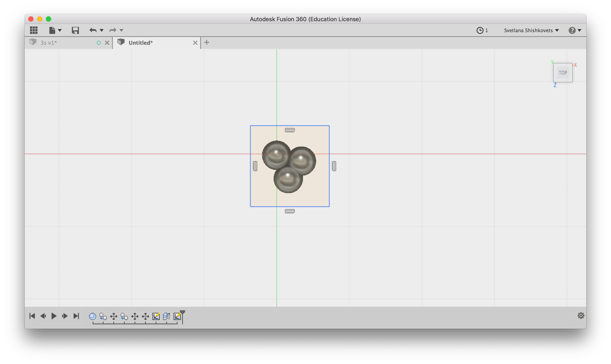This screenshot has width=611, height=364.
Task: Click the TOP face of the ViewCube
Action: (563, 73)
